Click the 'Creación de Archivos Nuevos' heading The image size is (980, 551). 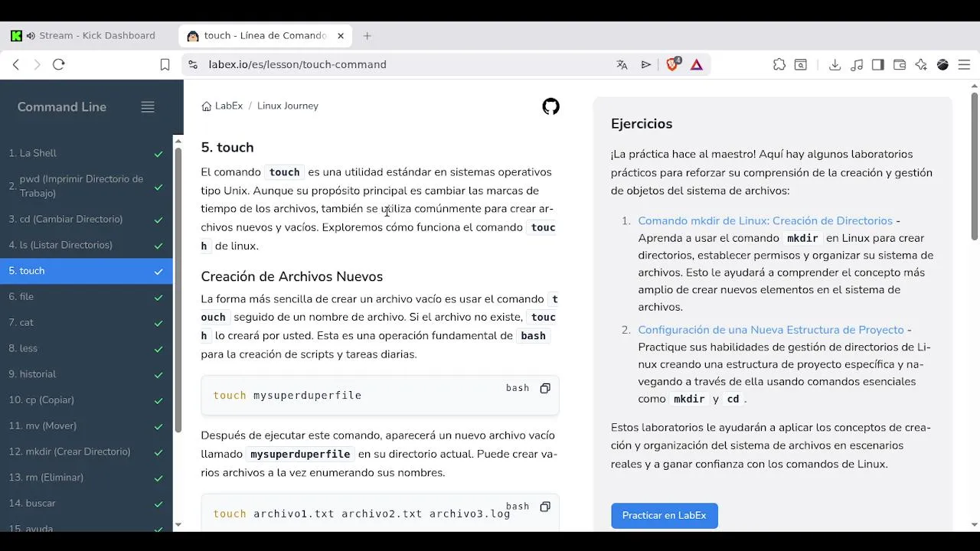(292, 277)
